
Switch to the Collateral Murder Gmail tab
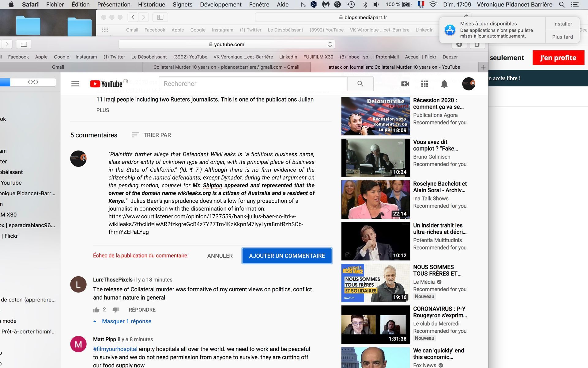coord(226,67)
